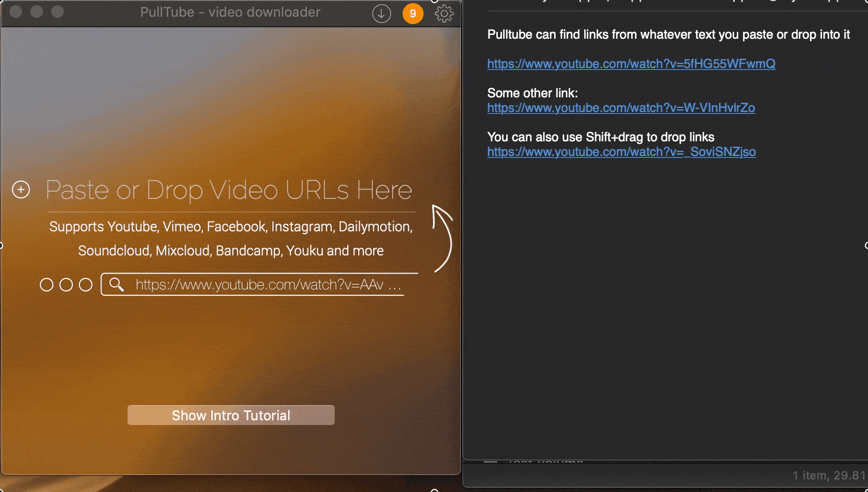The width and height of the screenshot is (868, 492).
Task: Click the search magnifier icon
Action: pyautogui.click(x=117, y=284)
